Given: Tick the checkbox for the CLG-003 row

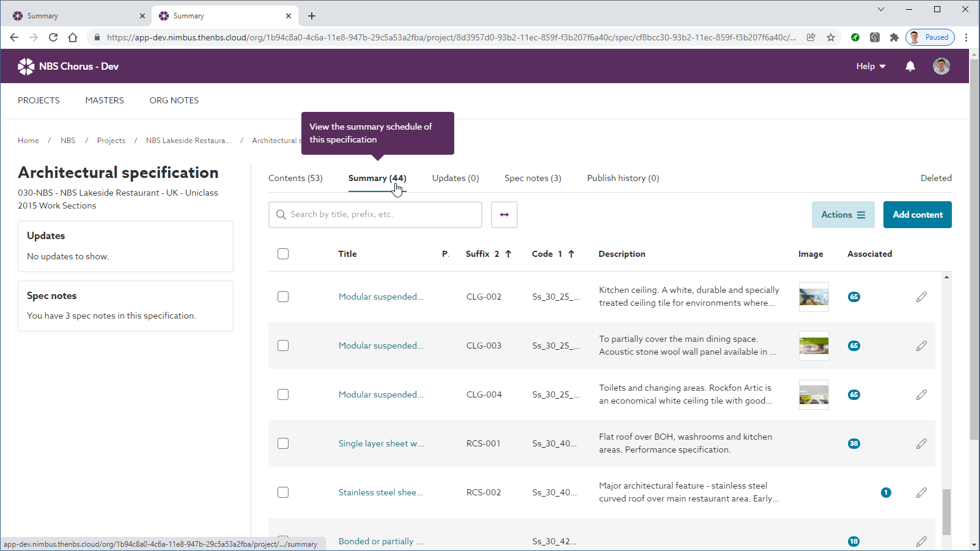Looking at the screenshot, I should (x=283, y=346).
